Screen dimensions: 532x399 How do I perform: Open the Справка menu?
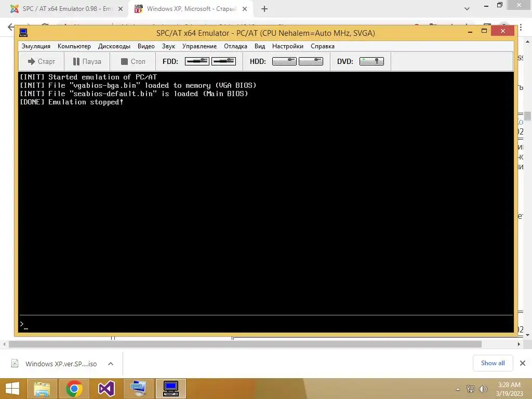click(322, 46)
